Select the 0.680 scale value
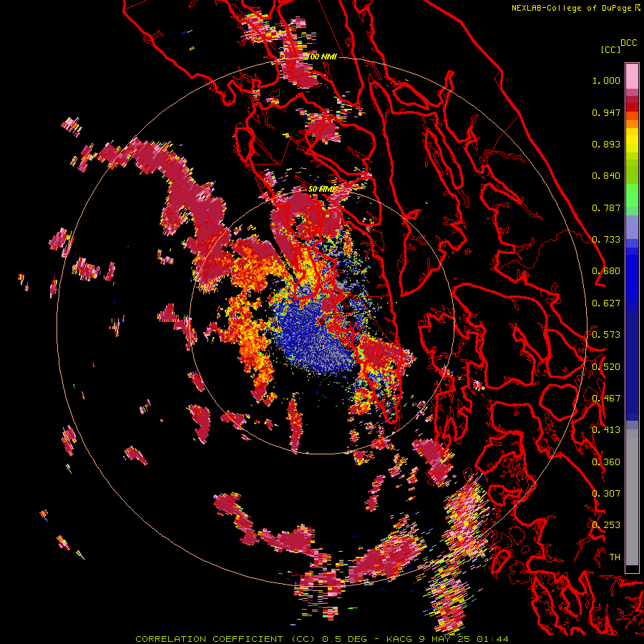 pyautogui.click(x=606, y=271)
